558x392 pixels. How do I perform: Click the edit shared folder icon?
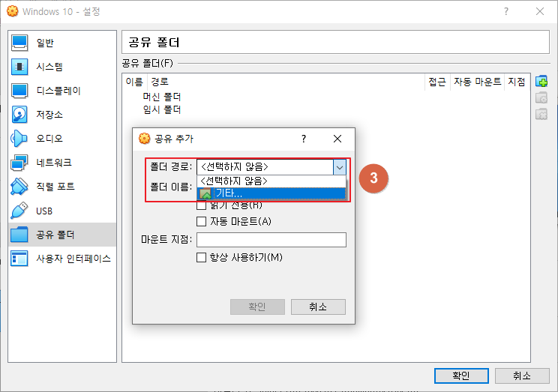[x=541, y=98]
